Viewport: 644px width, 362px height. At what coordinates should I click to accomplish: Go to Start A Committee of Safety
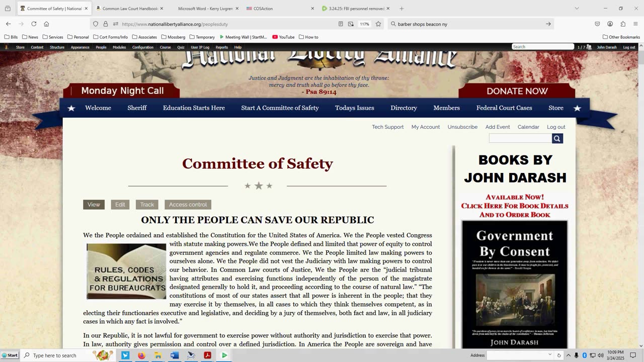click(x=280, y=108)
